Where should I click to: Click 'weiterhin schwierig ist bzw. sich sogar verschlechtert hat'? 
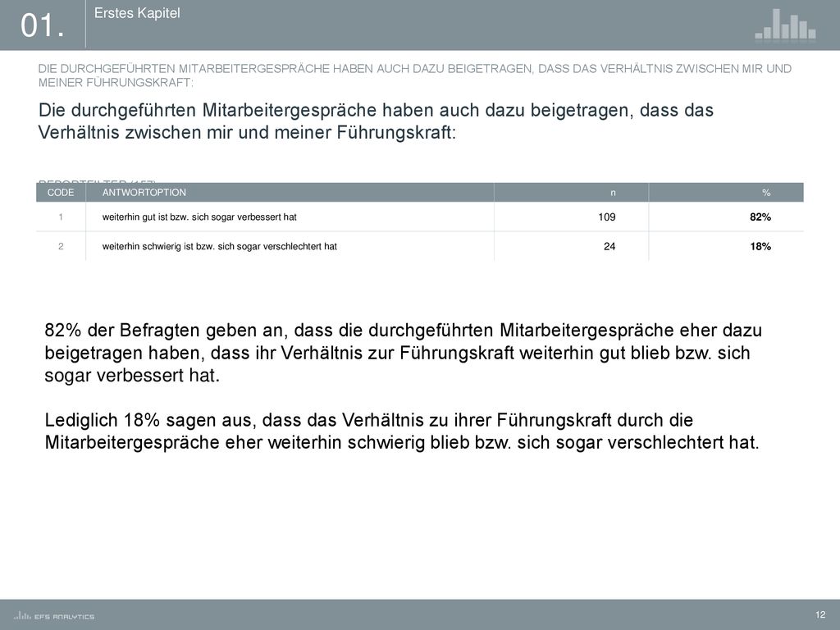point(220,246)
